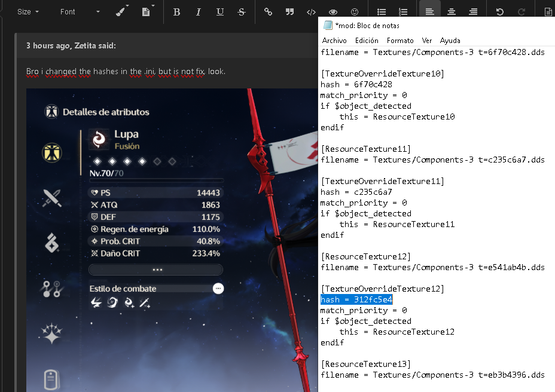Viewport: 555px width, 392px height.
Task: Toggle Italic formatting
Action: (198, 12)
